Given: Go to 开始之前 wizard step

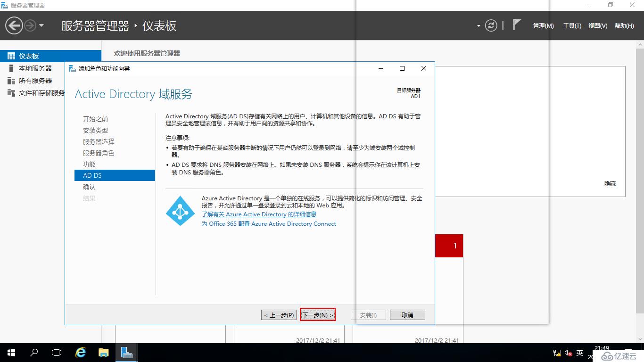Looking at the screenshot, I should 95,119.
